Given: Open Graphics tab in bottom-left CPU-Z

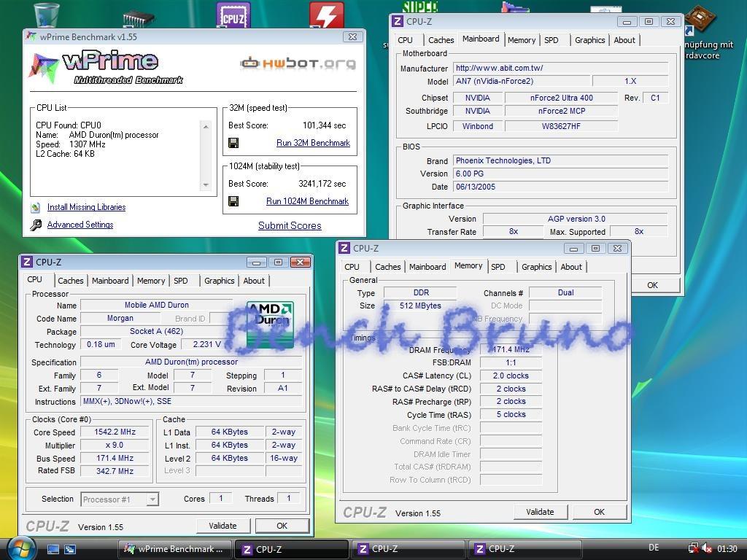Looking at the screenshot, I should click(219, 281).
